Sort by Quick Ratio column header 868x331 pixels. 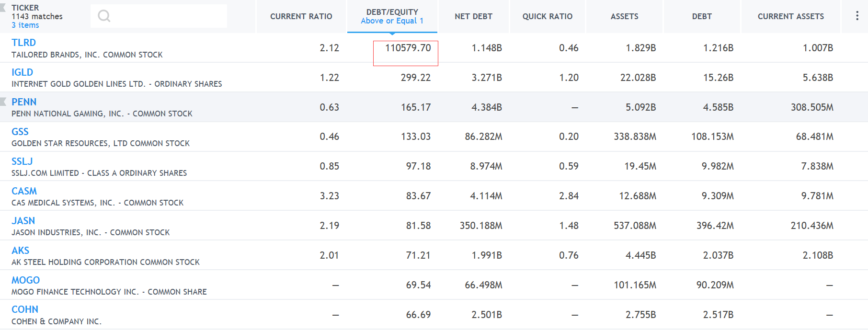pyautogui.click(x=547, y=16)
